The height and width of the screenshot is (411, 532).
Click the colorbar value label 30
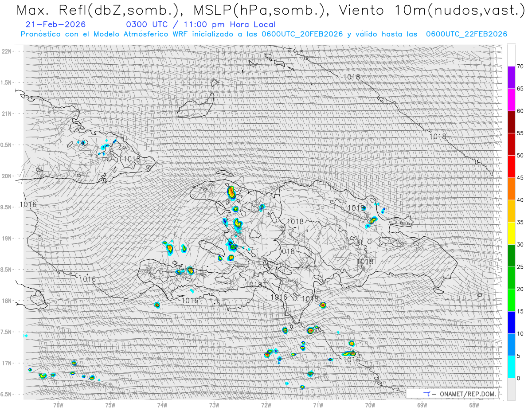[521, 244]
